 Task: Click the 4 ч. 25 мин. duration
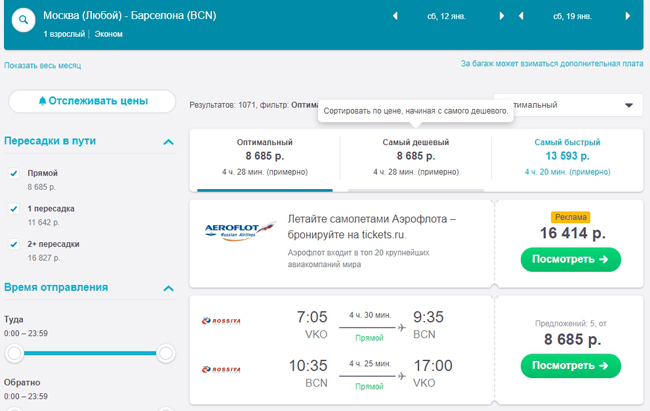tap(370, 364)
